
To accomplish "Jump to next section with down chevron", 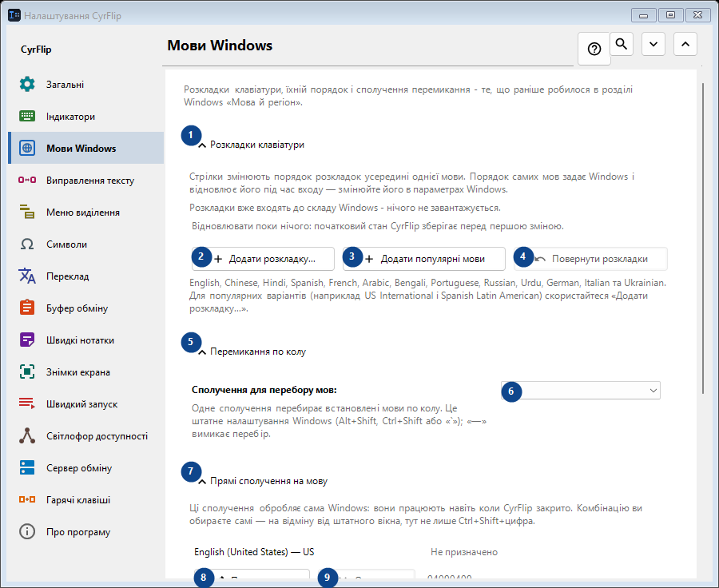I will (653, 44).
